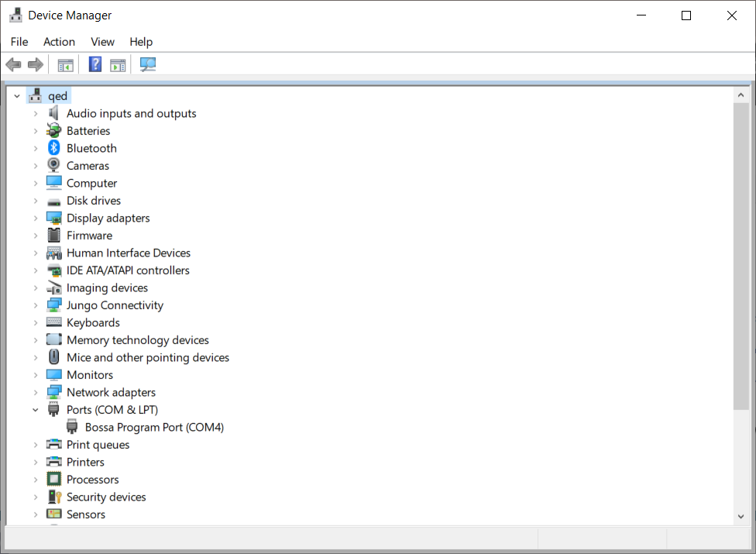Select the Monitors category label

[90, 375]
